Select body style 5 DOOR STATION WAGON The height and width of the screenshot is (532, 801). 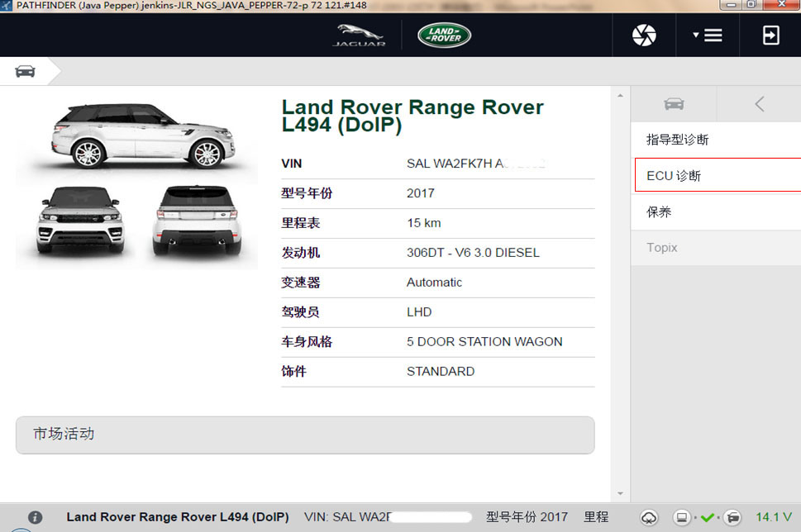[484, 341]
